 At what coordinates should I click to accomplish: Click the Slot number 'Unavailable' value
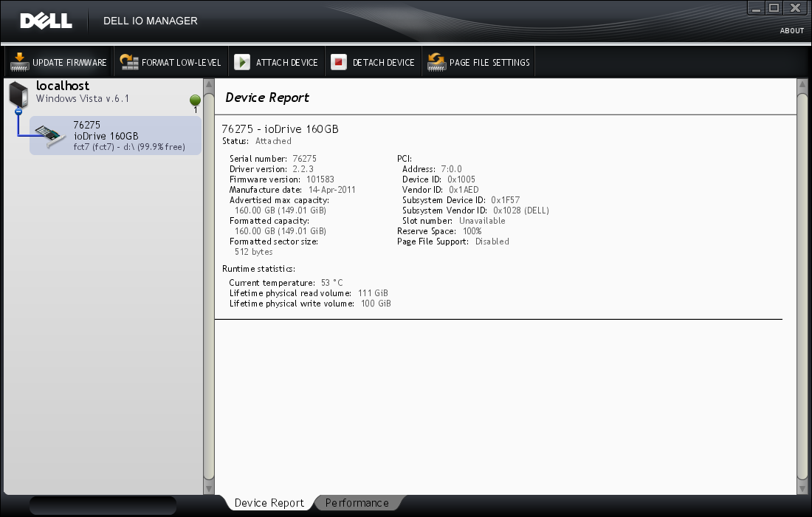point(482,221)
